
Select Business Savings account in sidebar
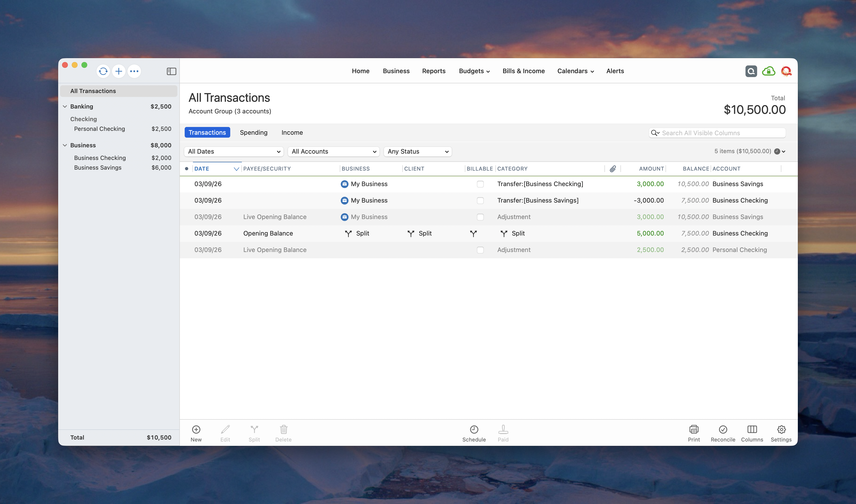tap(98, 168)
